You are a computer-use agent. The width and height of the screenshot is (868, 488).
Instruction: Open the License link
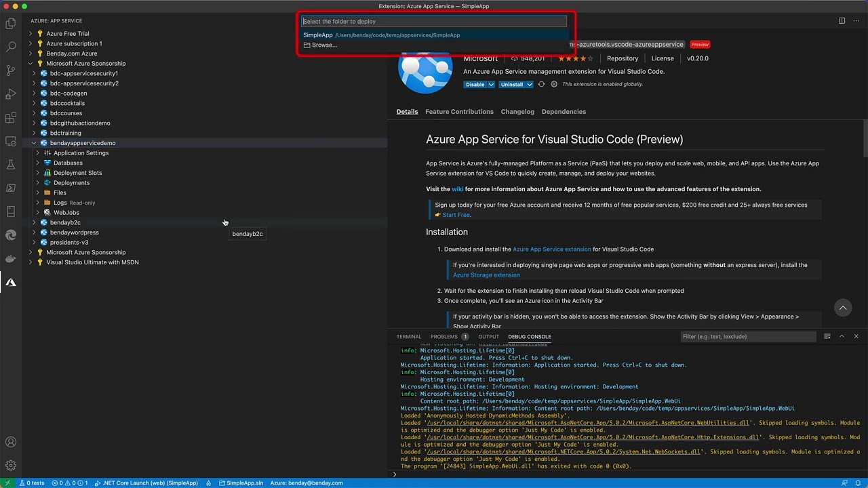663,58
